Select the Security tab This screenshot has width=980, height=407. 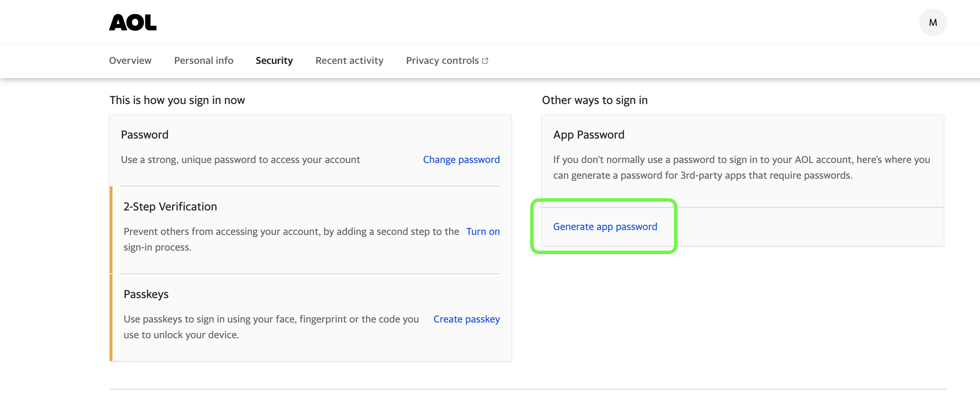pos(274,61)
